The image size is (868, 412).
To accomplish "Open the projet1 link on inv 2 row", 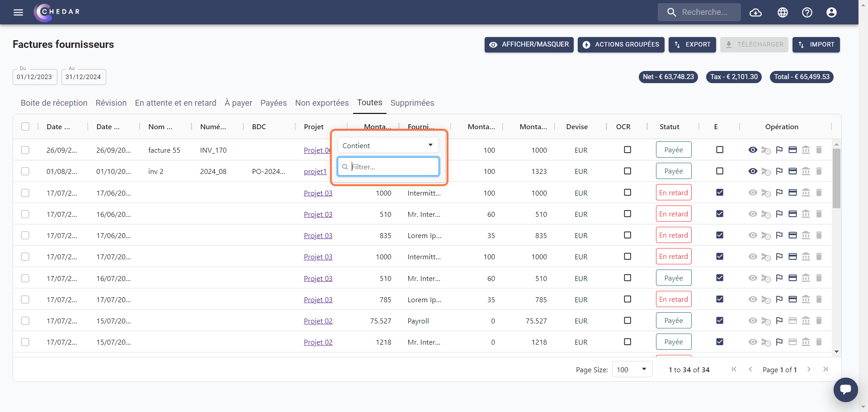I will pos(315,171).
